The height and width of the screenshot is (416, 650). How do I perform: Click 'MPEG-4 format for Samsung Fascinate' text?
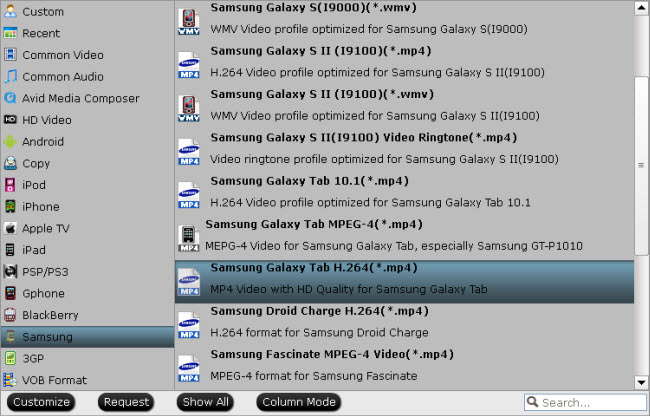(x=314, y=376)
